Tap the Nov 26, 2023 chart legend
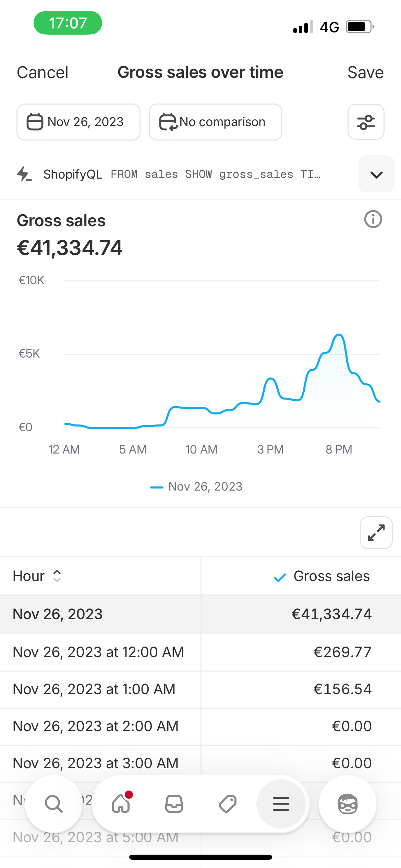Viewport: 401px width, 868px height. point(196,487)
